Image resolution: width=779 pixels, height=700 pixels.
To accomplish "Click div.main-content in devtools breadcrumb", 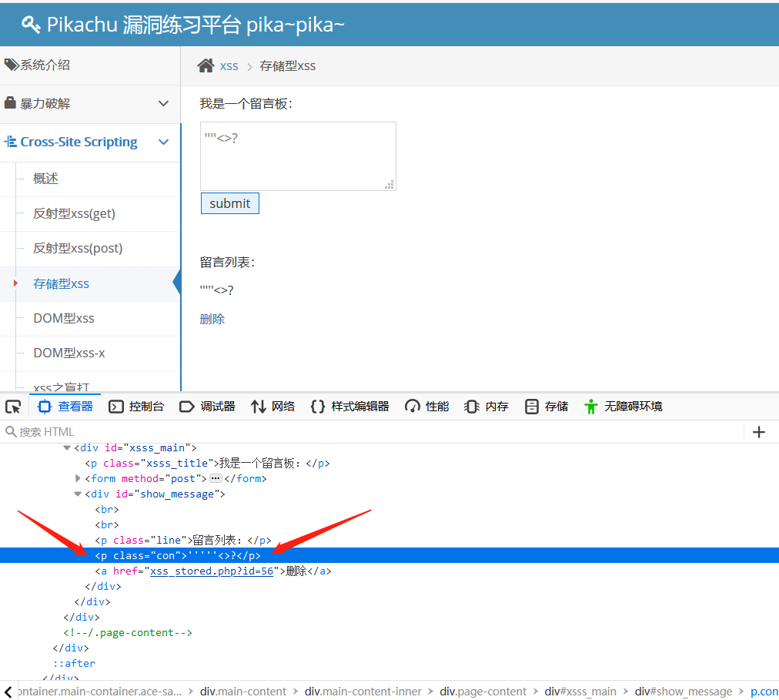I will click(243, 692).
